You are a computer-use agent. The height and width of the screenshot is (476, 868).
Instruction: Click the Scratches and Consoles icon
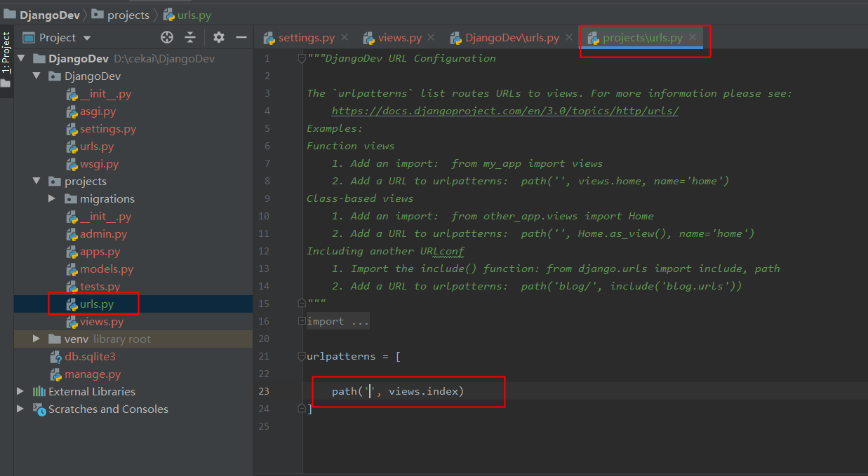(x=39, y=409)
